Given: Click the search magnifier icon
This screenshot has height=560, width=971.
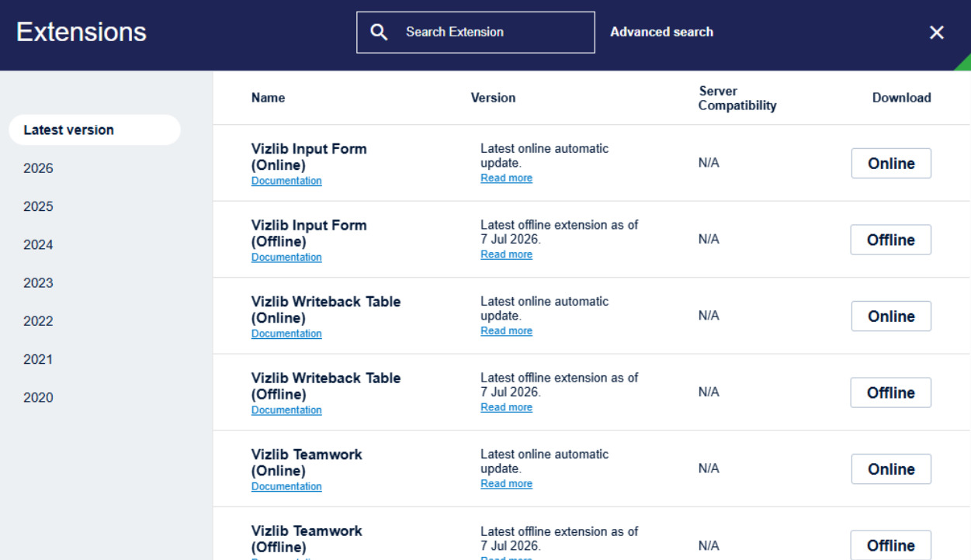Looking at the screenshot, I should point(378,32).
